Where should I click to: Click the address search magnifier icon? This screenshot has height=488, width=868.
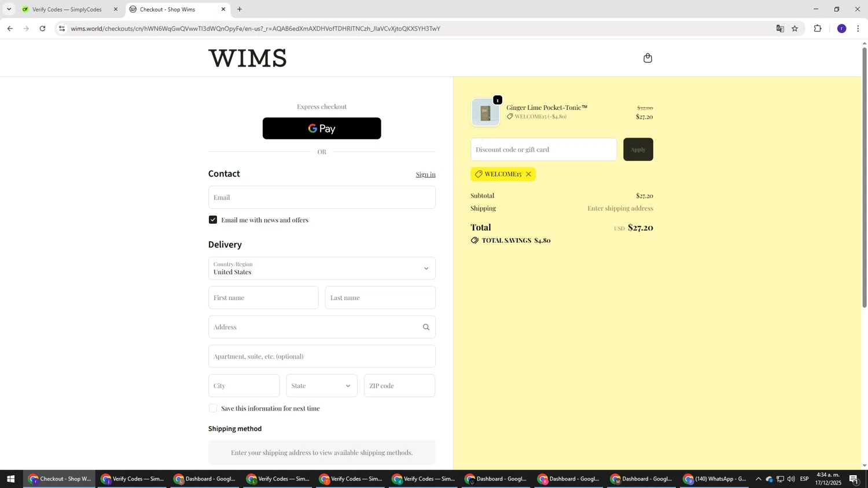pyautogui.click(x=426, y=327)
